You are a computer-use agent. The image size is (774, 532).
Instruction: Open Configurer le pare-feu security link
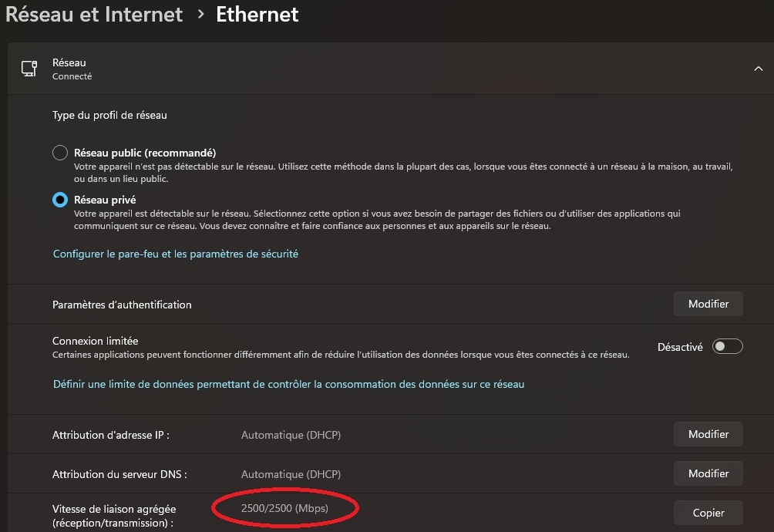click(x=176, y=254)
